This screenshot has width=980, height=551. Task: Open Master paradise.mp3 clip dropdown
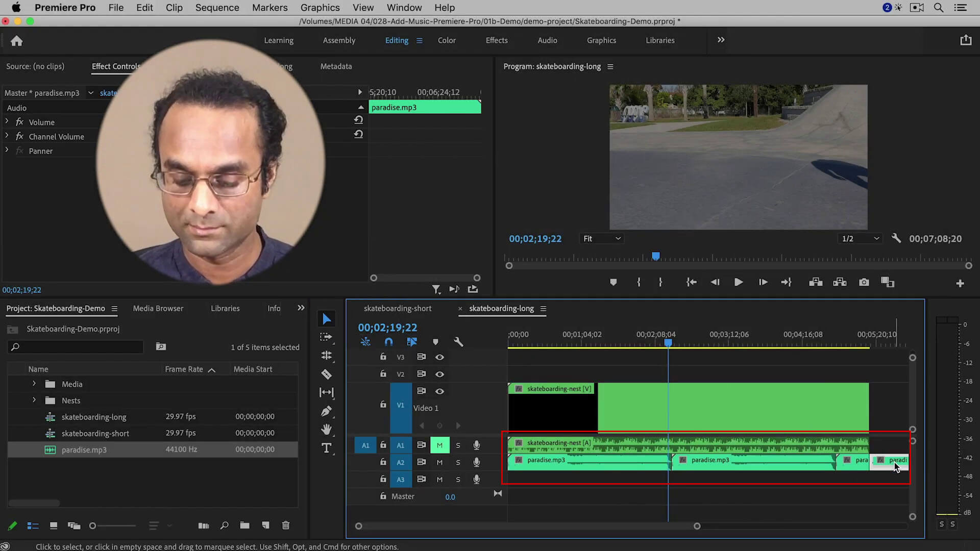click(x=91, y=93)
